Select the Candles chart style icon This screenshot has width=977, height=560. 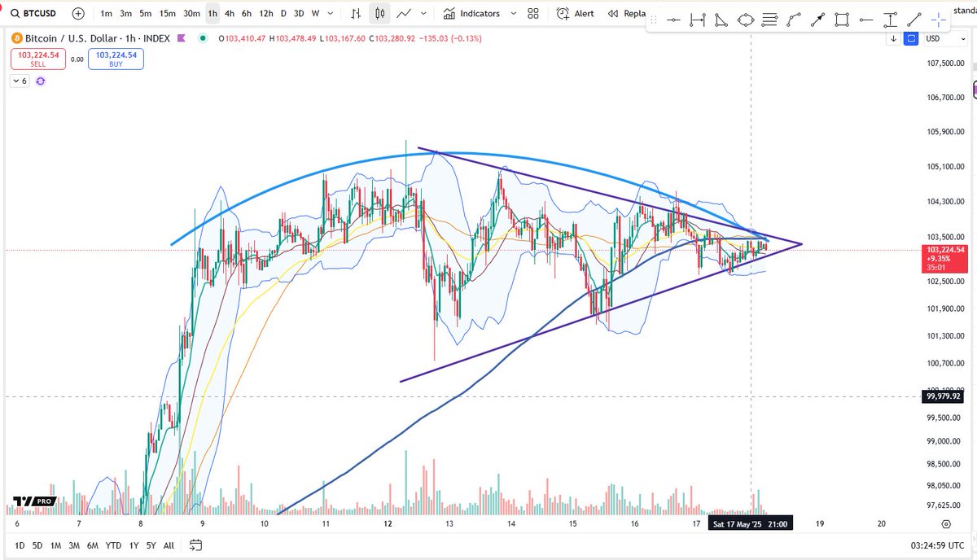tap(379, 14)
